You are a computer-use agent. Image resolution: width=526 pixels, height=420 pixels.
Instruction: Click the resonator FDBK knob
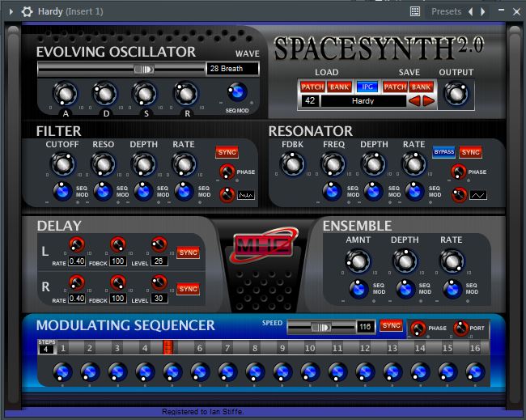point(292,164)
